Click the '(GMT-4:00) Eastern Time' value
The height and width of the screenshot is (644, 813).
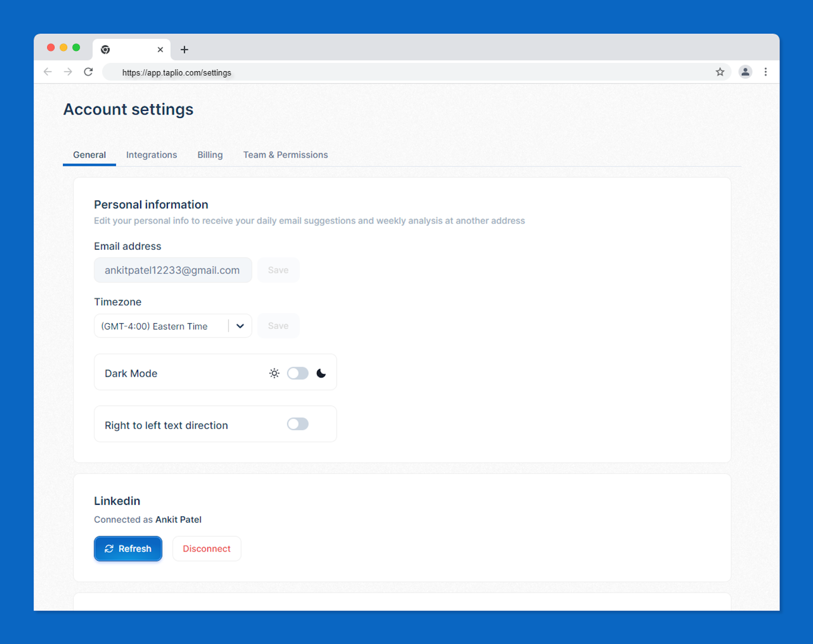tap(154, 326)
